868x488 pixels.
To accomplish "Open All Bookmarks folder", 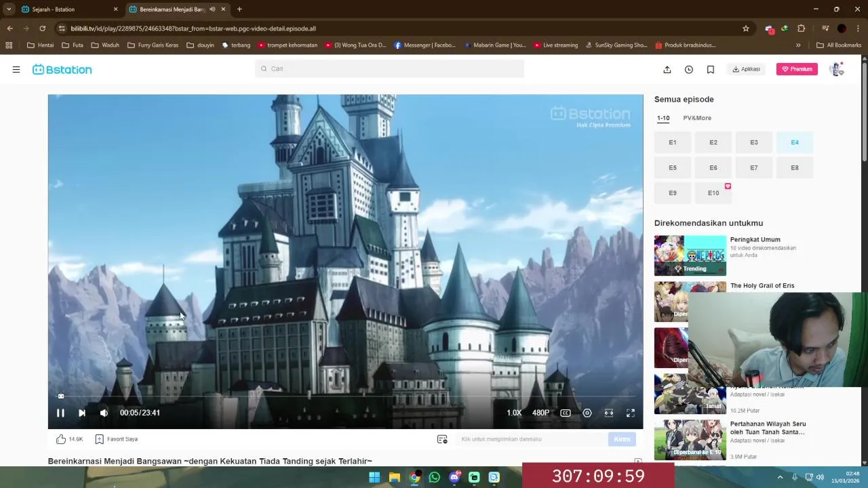I will (x=839, y=45).
